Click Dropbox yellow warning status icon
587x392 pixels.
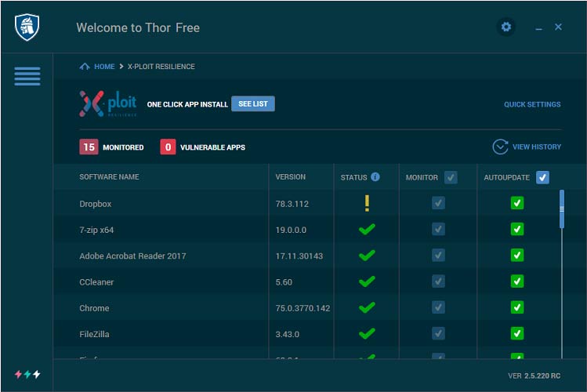coord(367,203)
